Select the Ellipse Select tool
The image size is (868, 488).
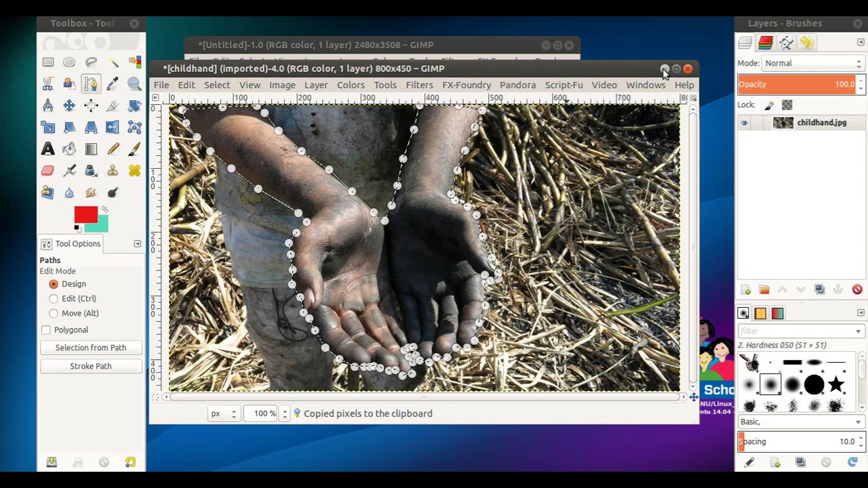click(x=69, y=62)
